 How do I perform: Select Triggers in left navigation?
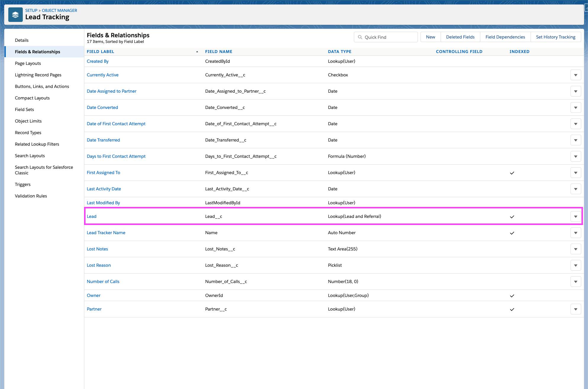tap(22, 184)
